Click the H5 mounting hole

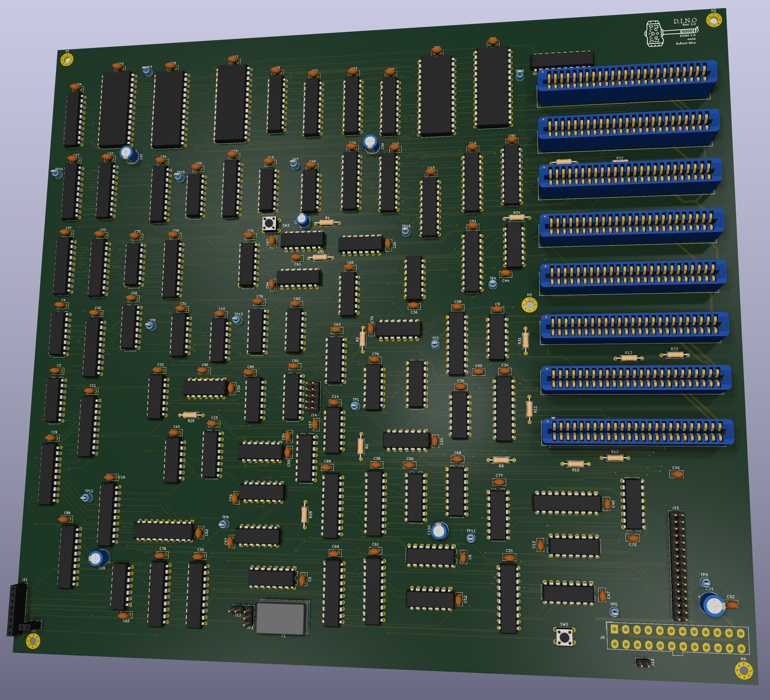[529, 305]
